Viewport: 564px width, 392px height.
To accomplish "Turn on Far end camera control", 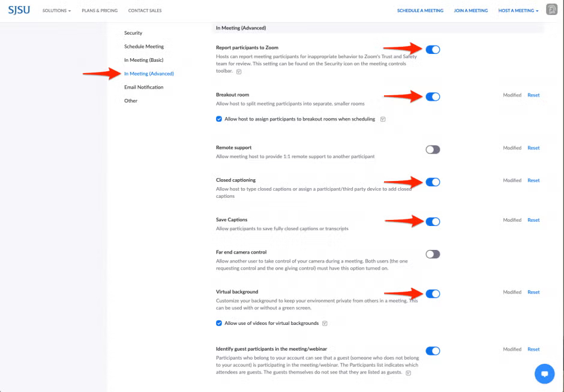I will pyautogui.click(x=433, y=254).
